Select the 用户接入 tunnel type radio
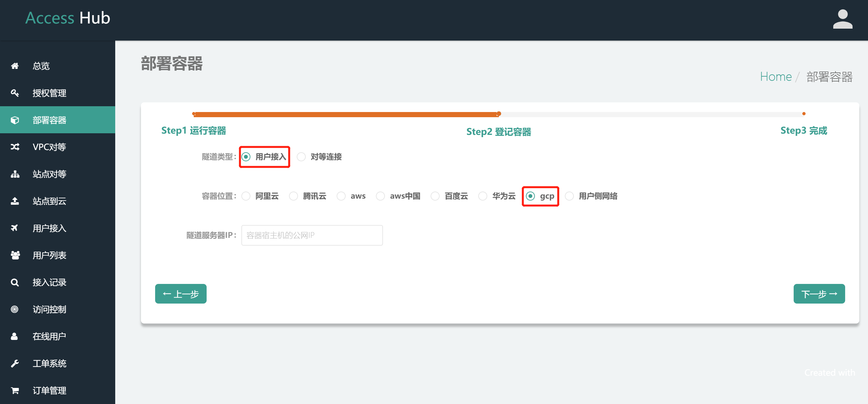Viewport: 868px width, 404px height. pyautogui.click(x=246, y=157)
